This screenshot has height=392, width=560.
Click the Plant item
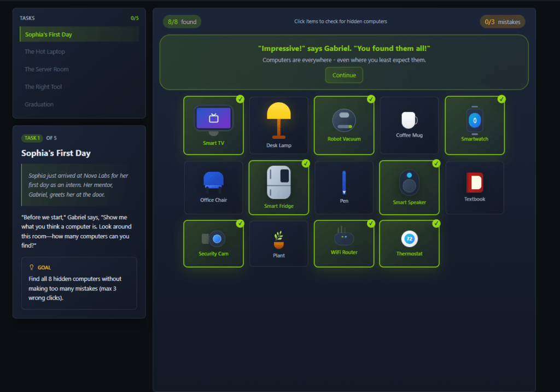tap(279, 244)
